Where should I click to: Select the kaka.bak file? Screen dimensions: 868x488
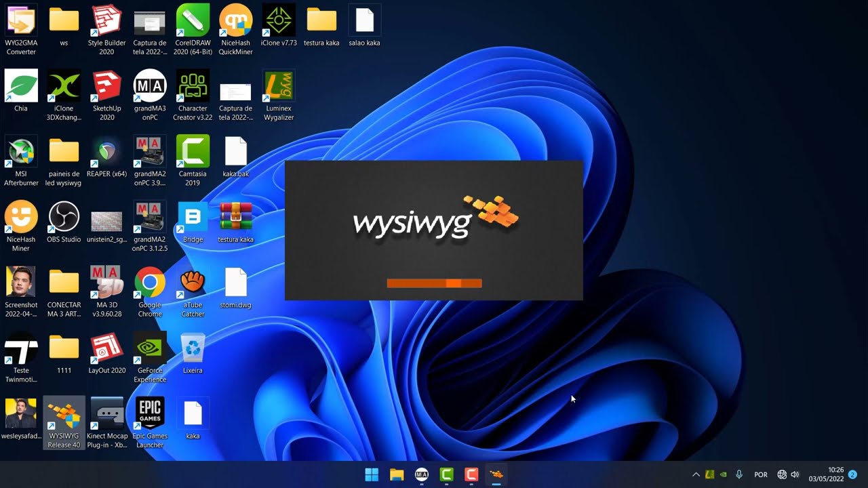235,157
